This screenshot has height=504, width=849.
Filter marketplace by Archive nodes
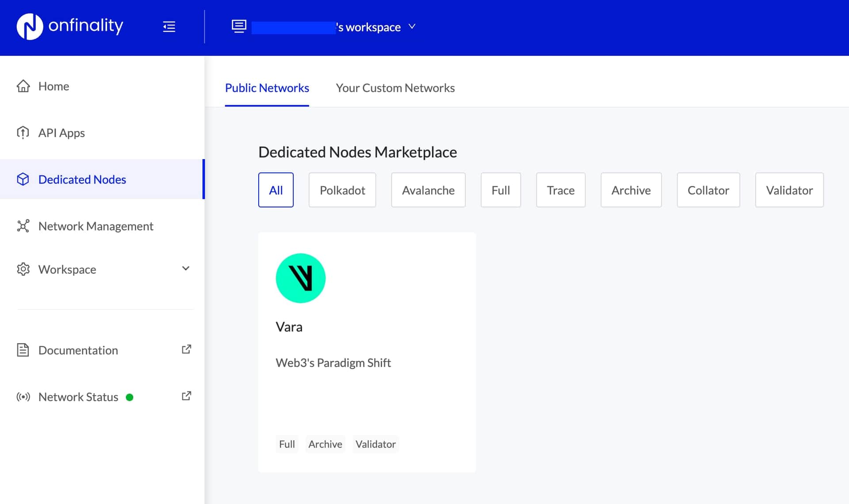pos(631,190)
